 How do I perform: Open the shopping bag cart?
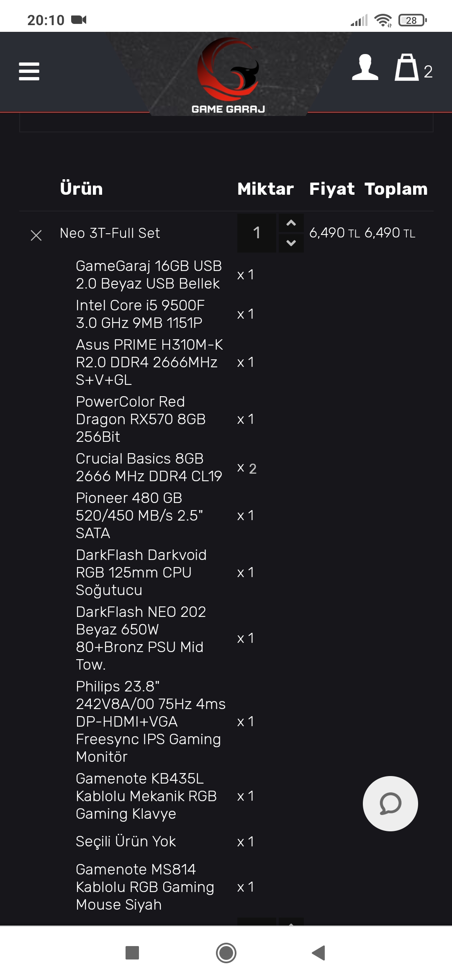point(406,68)
